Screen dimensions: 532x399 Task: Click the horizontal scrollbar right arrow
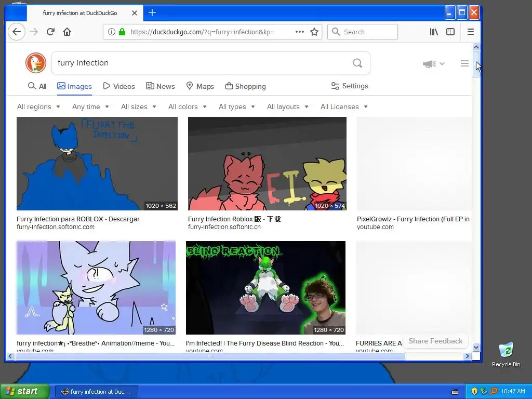coord(467,356)
